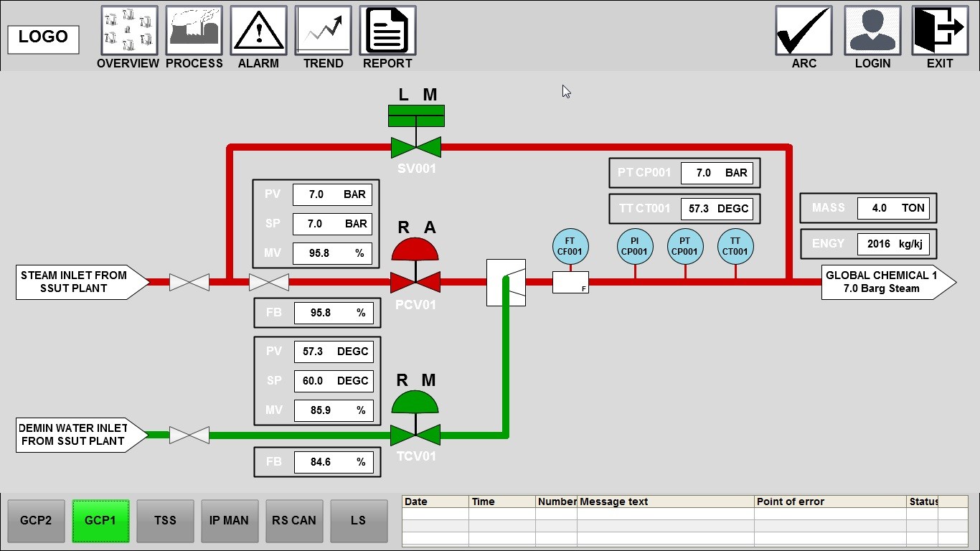Click the TCV01 temperature SP value field
This screenshot has height=551, width=980.
[x=333, y=381]
